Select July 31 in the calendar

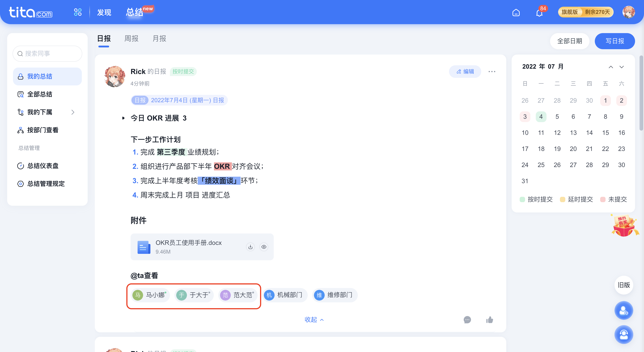click(525, 181)
